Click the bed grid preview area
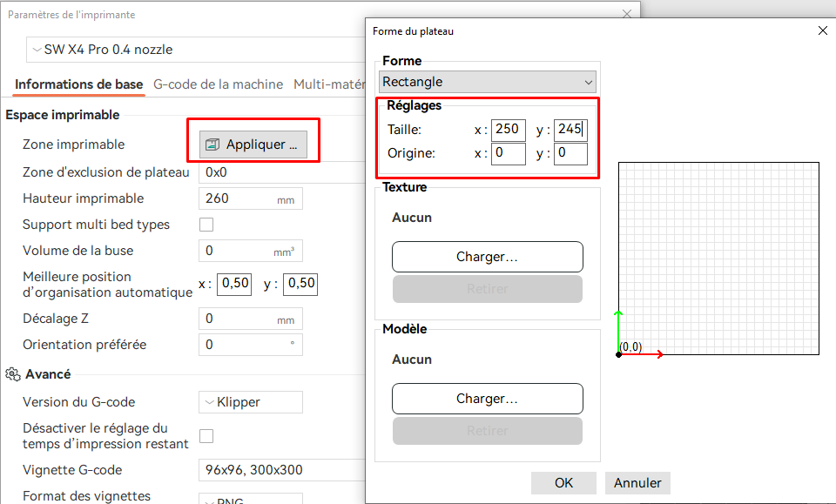 pyautogui.click(x=718, y=259)
